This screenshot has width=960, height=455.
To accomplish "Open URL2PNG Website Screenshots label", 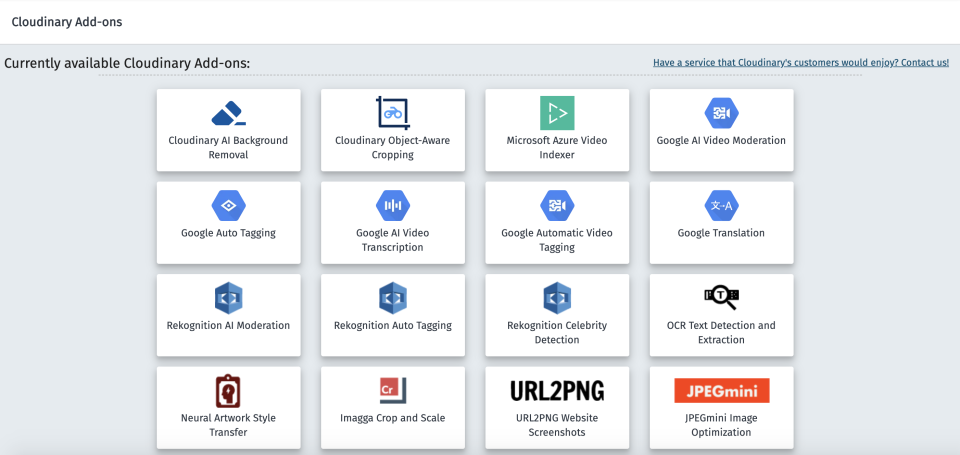I will pos(557,425).
